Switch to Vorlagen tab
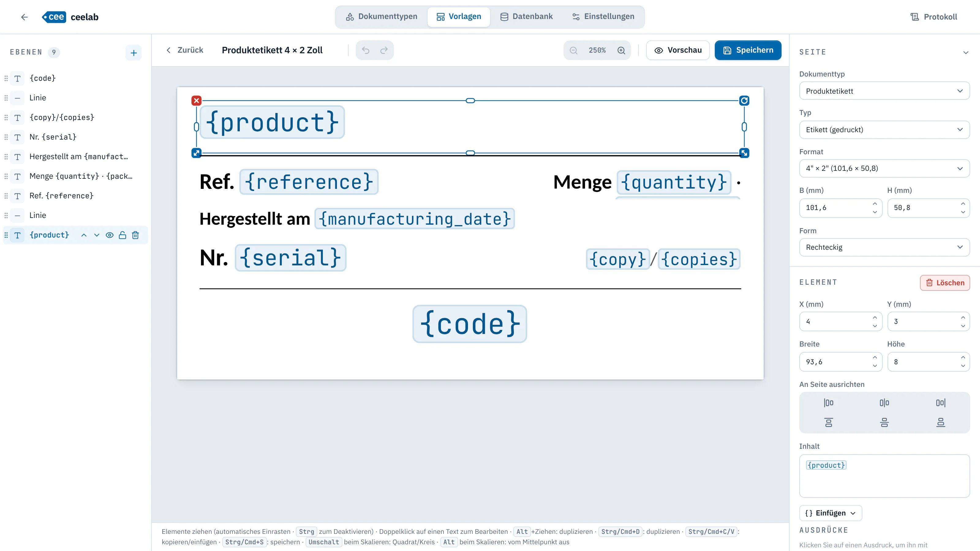Viewport: 980px width, 551px height. coord(458,17)
